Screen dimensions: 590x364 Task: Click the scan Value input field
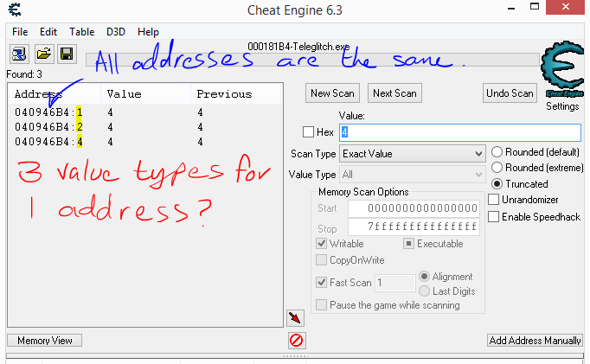coord(459,132)
